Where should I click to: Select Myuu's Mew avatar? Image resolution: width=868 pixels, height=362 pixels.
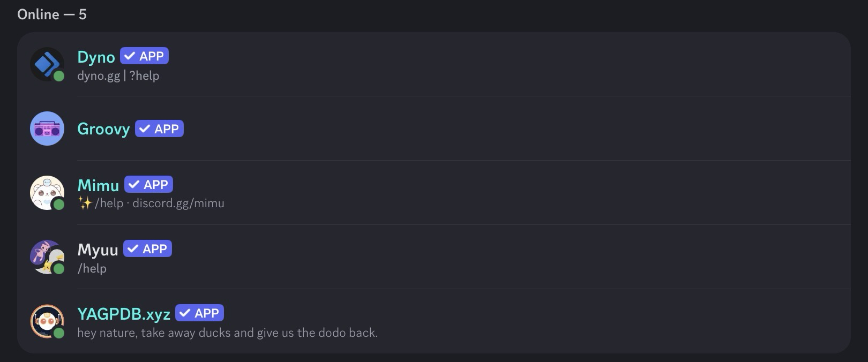(47, 257)
